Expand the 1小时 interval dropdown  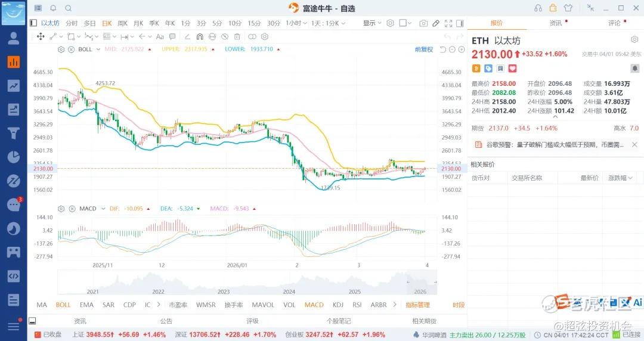[294, 23]
